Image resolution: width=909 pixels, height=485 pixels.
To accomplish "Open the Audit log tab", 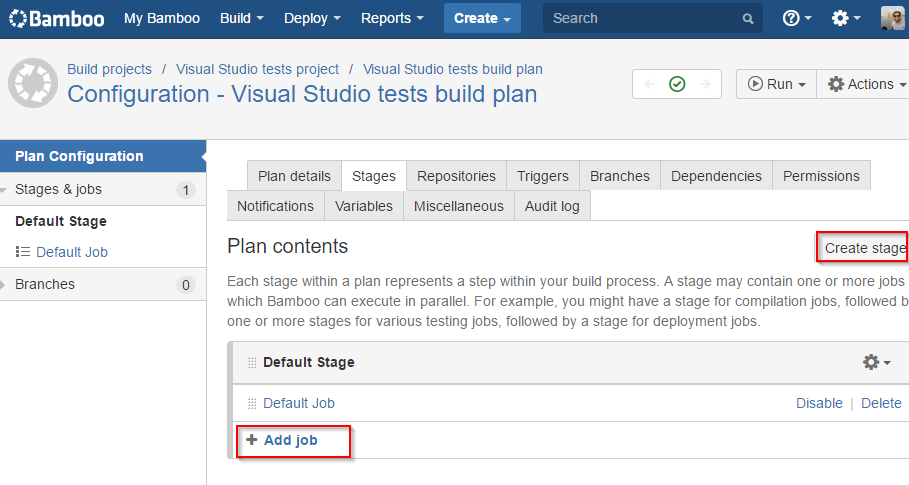I will click(552, 206).
